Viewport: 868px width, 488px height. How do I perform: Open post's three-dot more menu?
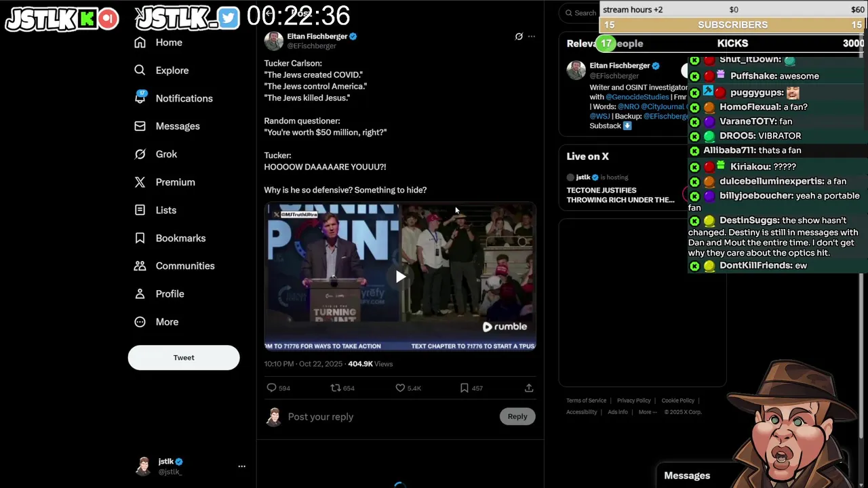[x=532, y=37]
